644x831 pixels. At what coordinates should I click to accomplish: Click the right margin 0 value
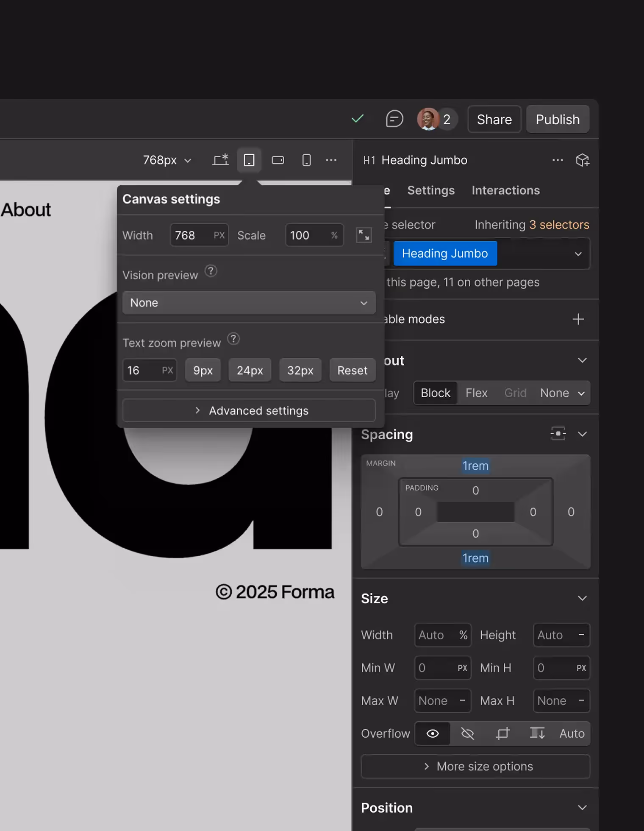click(x=571, y=512)
